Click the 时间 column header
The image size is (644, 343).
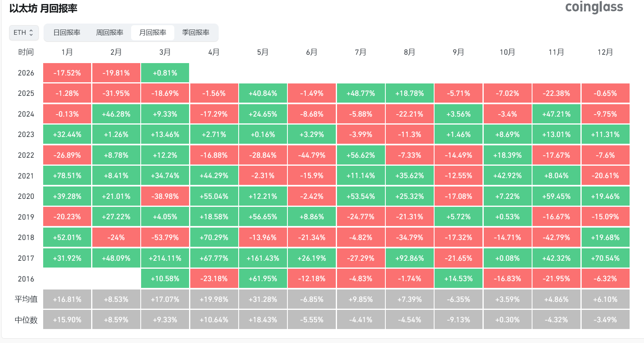pyautogui.click(x=26, y=52)
